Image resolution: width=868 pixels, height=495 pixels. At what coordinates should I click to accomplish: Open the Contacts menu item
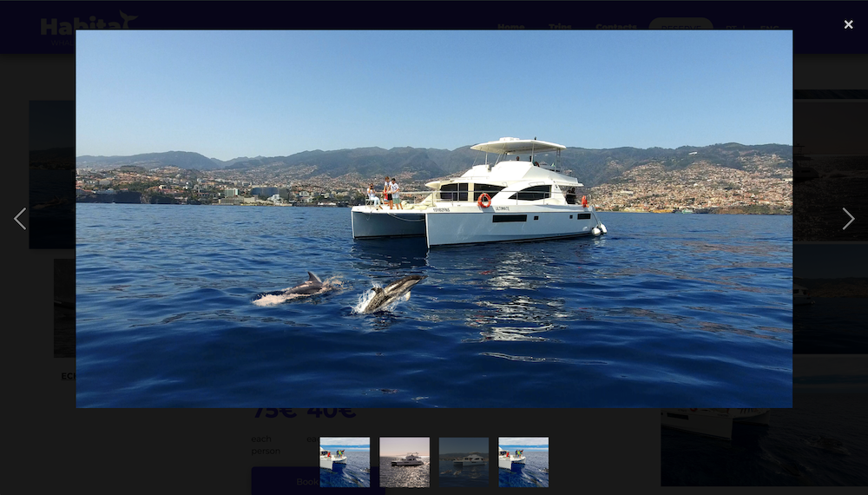(615, 26)
